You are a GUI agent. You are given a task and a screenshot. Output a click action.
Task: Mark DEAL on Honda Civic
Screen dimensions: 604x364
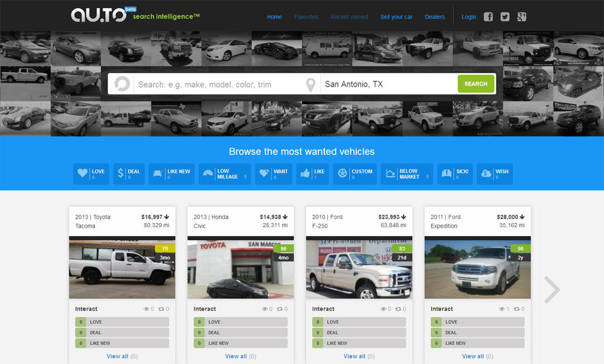pos(241,332)
